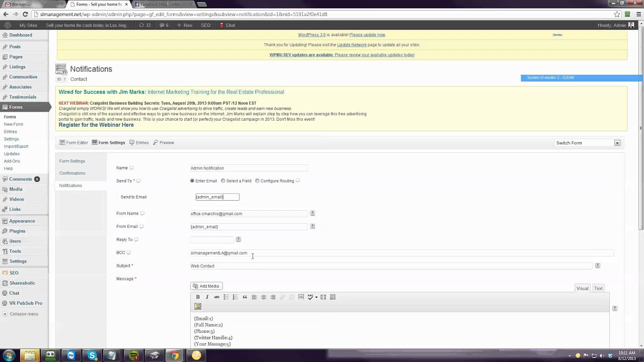Open Import/Export in Forms submenu
The width and height of the screenshot is (644, 362).
pyautogui.click(x=16, y=146)
